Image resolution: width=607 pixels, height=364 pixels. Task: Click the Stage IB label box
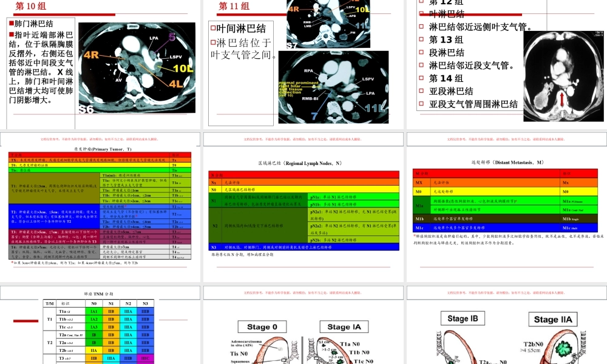(463, 318)
